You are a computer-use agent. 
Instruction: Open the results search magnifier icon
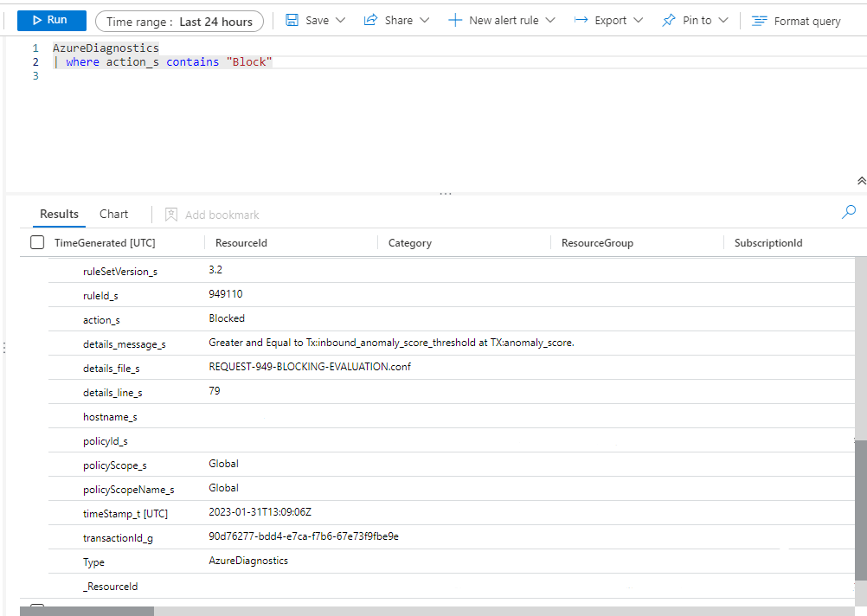pos(849,212)
